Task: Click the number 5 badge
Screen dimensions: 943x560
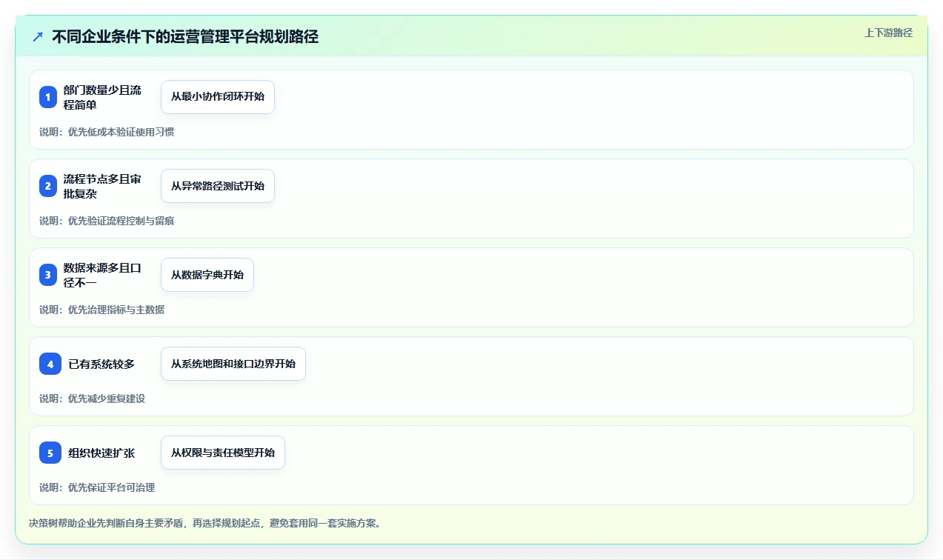Action: [50, 453]
